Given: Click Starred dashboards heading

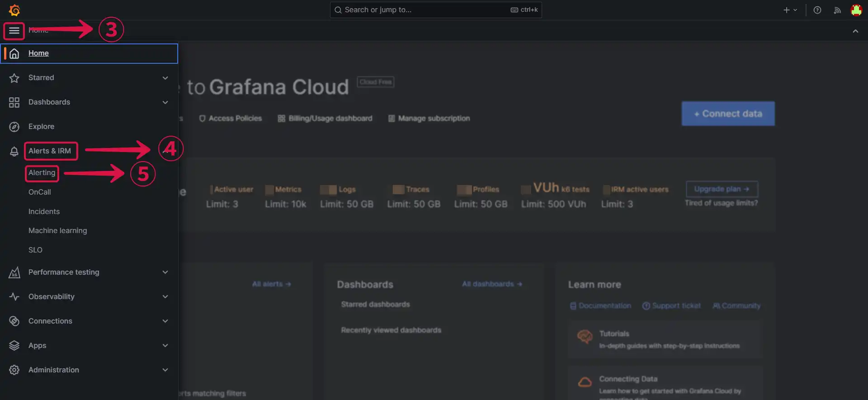Looking at the screenshot, I should (x=375, y=305).
